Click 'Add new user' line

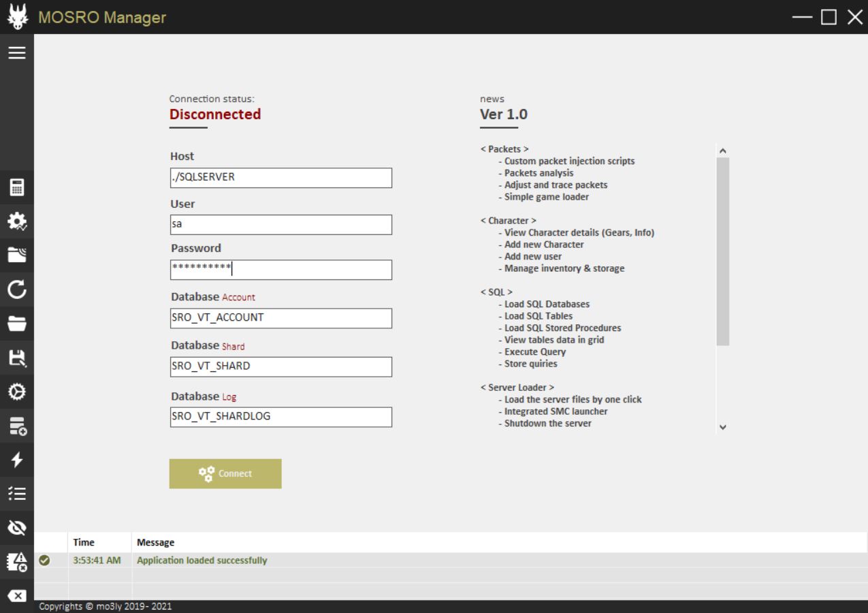click(529, 257)
